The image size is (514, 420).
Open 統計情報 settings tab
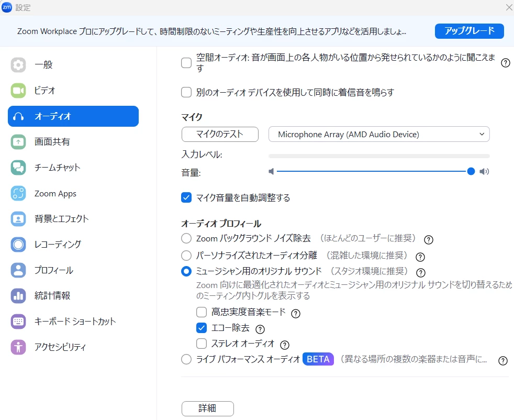pyautogui.click(x=73, y=296)
